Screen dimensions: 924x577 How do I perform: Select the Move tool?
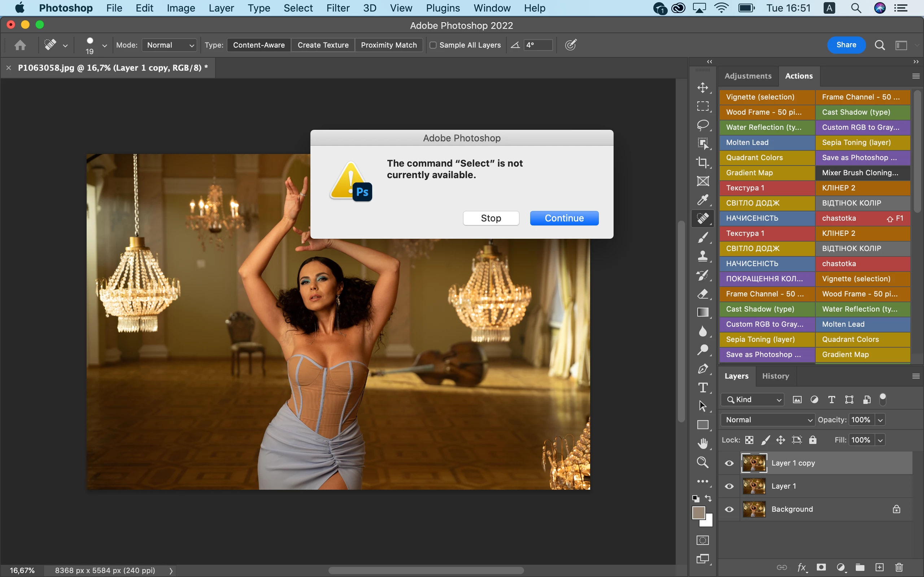[x=702, y=88]
